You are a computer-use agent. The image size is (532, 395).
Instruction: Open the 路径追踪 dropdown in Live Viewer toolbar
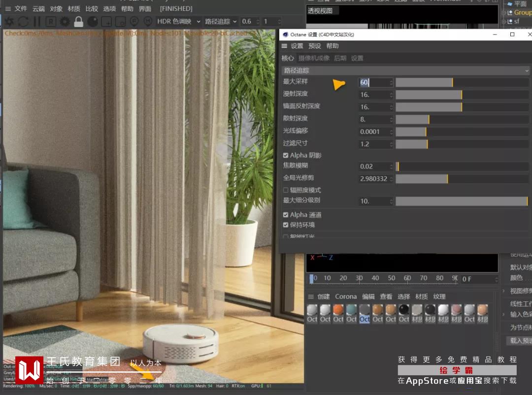(221, 21)
